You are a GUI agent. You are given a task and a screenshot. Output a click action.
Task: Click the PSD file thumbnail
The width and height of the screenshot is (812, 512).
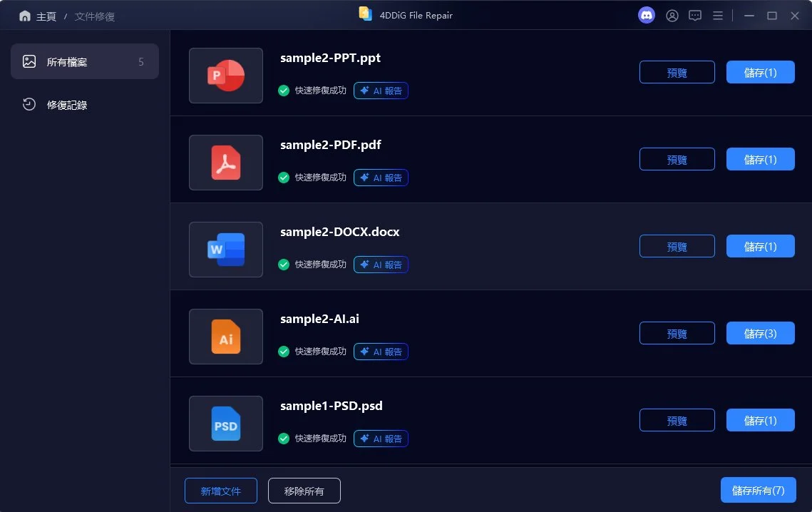pos(226,424)
